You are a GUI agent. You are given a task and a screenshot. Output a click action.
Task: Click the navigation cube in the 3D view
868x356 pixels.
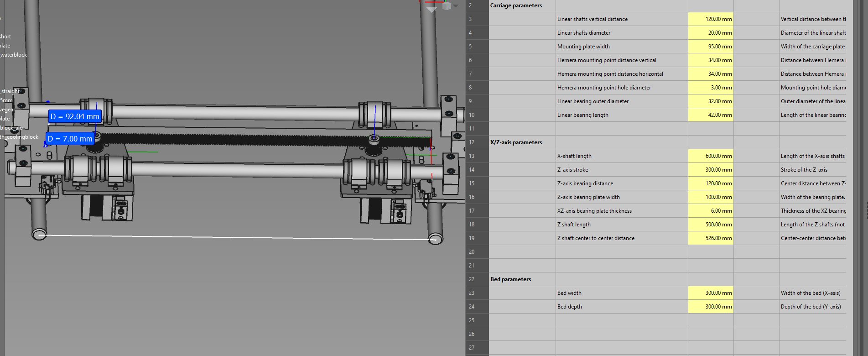(447, 5)
